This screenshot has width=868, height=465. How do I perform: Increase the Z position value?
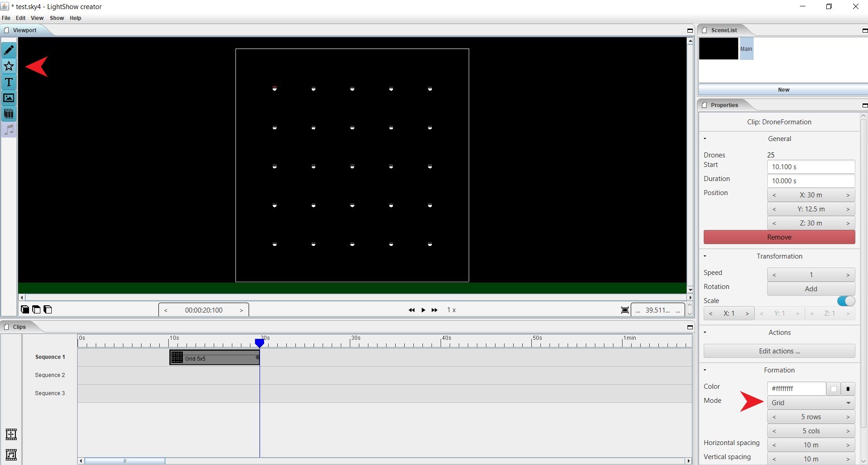pos(848,223)
